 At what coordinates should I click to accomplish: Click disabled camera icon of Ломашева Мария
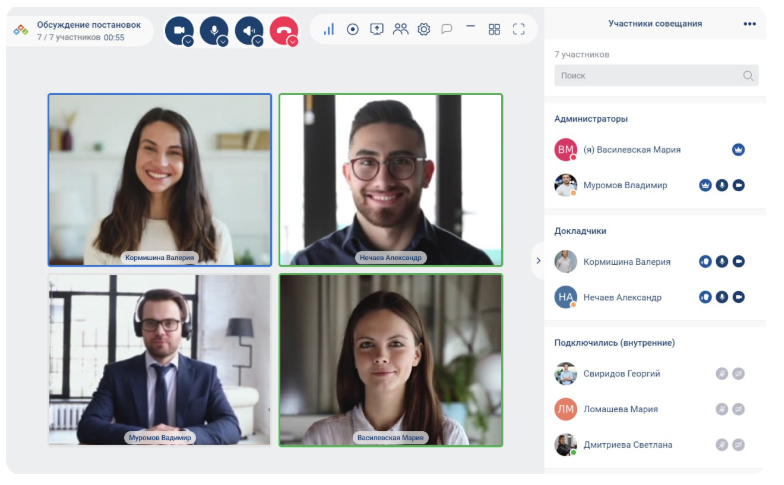click(738, 410)
